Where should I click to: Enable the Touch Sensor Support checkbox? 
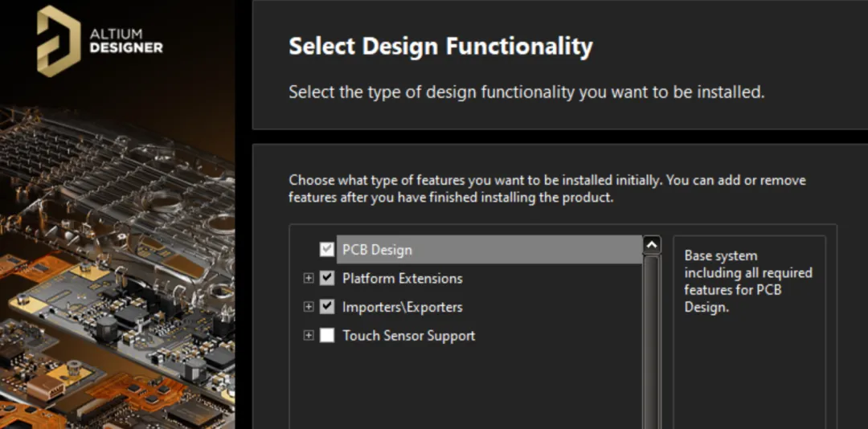[x=326, y=336]
